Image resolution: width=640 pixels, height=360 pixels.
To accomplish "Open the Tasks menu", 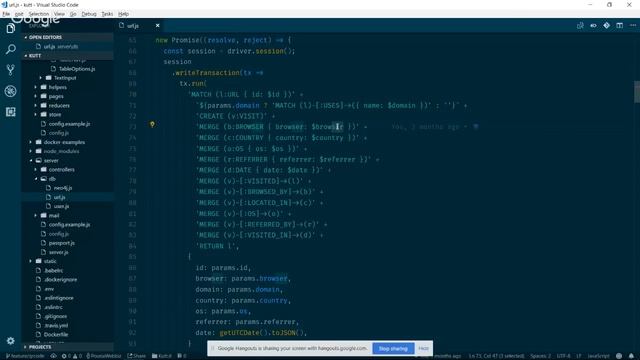I will coord(107,14).
